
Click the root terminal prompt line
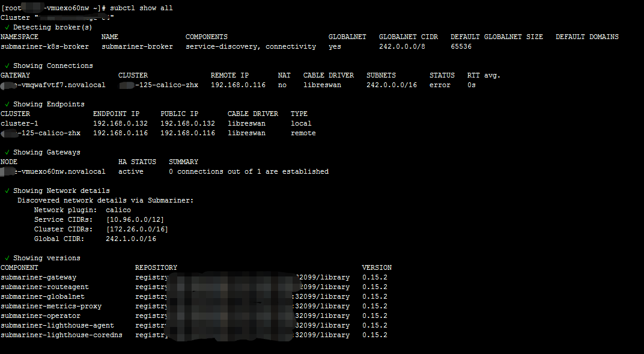(48, 8)
